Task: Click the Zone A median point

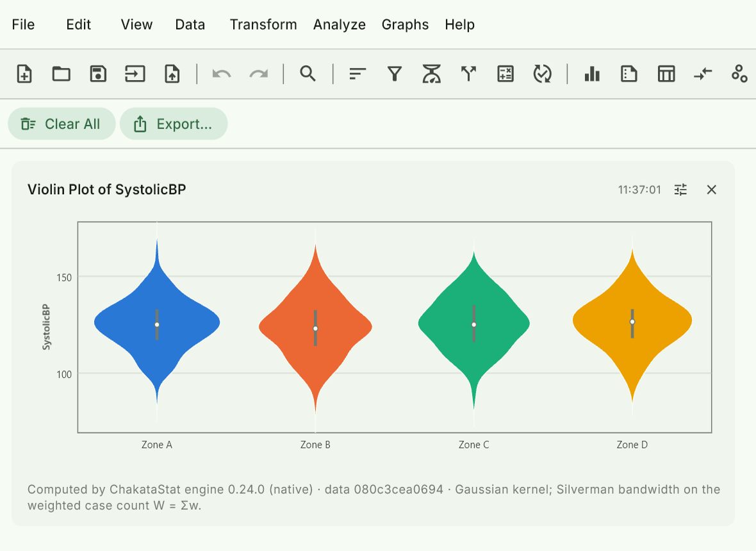Action: [157, 324]
